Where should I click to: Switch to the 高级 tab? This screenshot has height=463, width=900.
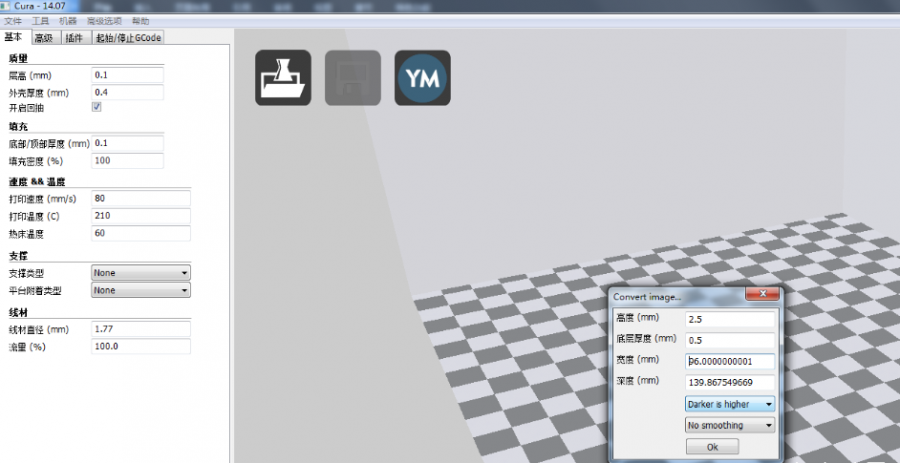[44, 38]
